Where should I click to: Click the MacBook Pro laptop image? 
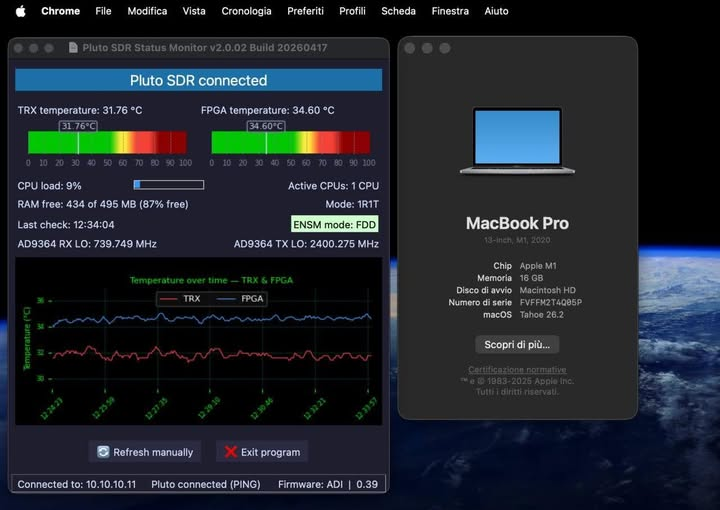(517, 141)
